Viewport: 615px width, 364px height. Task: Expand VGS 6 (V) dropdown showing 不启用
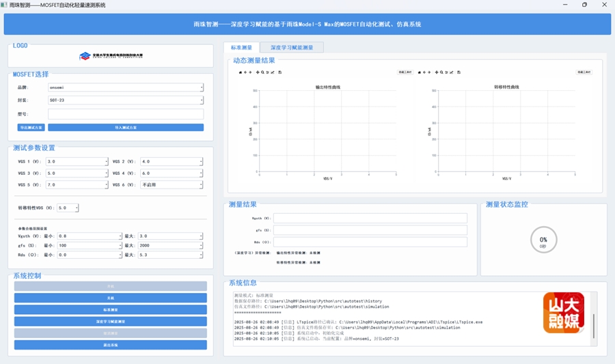click(172, 184)
